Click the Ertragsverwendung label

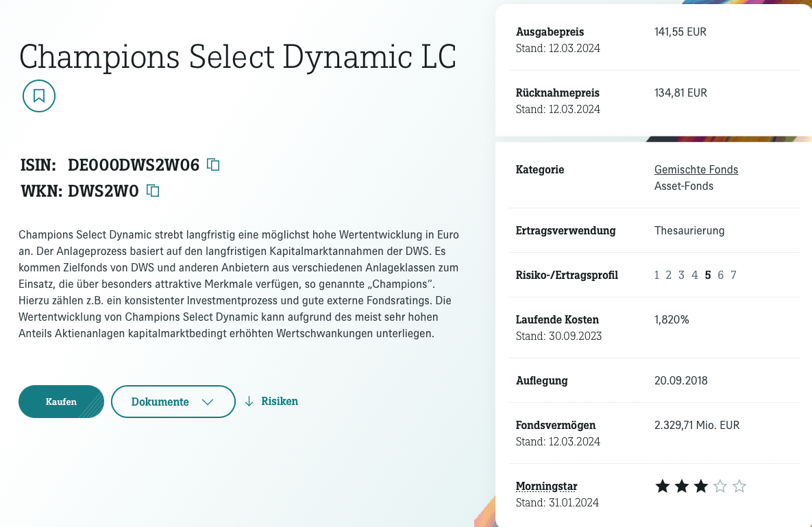[x=565, y=230]
